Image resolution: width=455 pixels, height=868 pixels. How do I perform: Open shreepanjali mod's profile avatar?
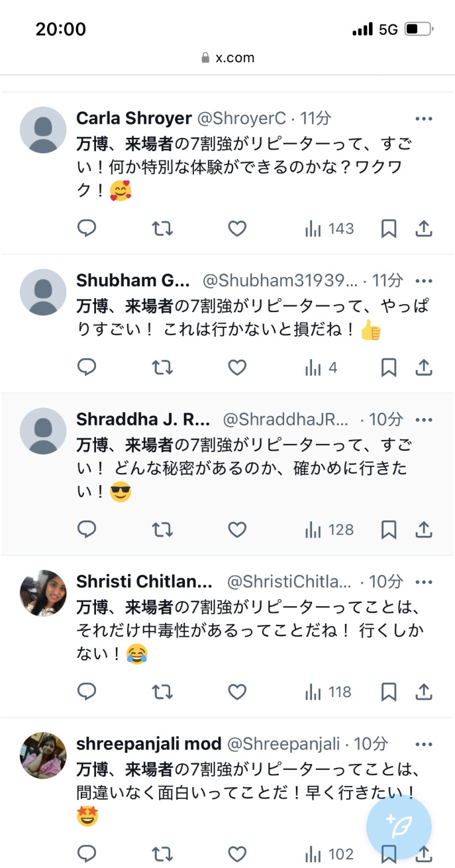pyautogui.click(x=44, y=755)
